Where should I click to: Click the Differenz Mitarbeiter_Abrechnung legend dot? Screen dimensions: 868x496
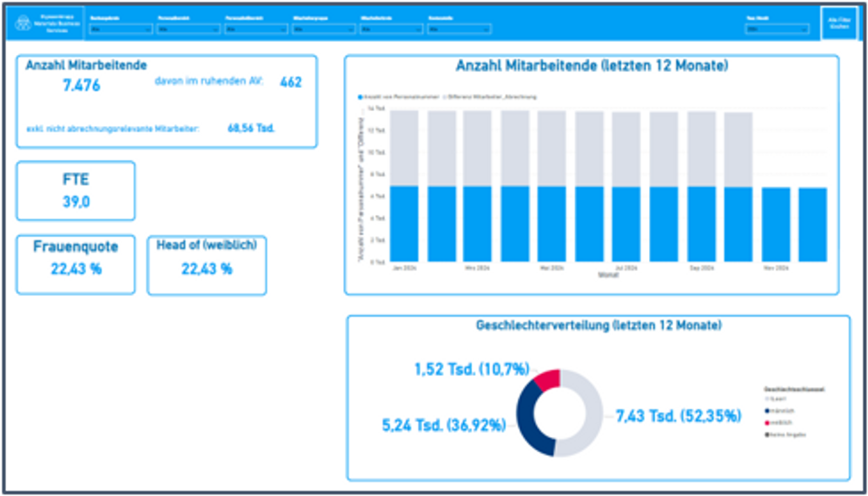[445, 97]
